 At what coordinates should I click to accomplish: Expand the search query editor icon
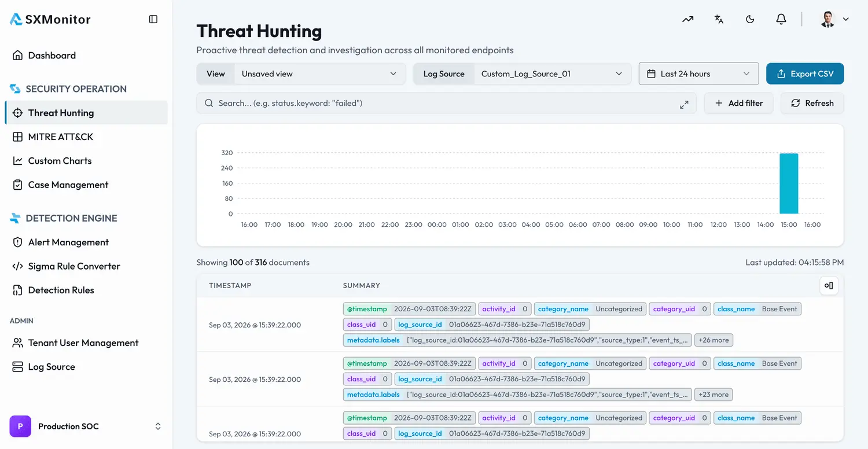684,104
